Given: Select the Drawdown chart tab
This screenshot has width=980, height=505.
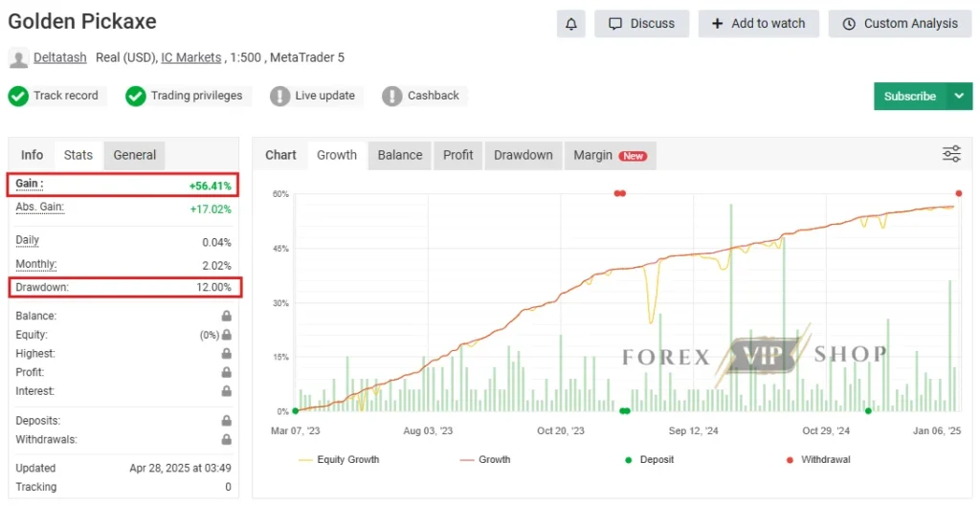Looking at the screenshot, I should [523, 155].
